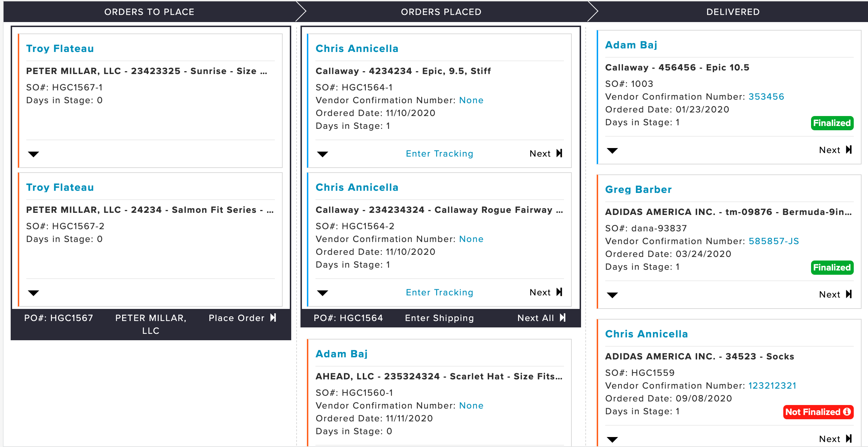This screenshot has height=447, width=868.
Task: Open the Orders To Place stage header
Action: 149,12
